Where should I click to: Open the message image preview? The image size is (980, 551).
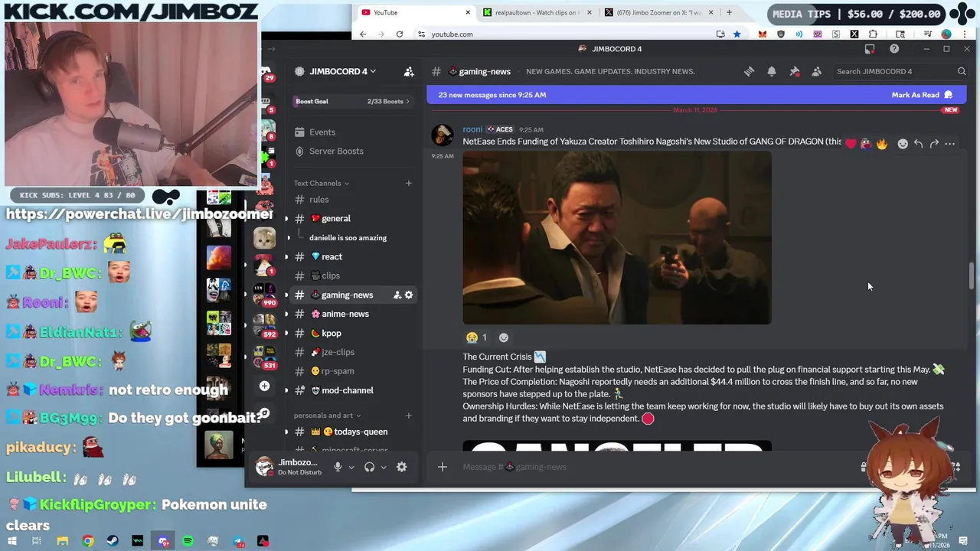[617, 237]
